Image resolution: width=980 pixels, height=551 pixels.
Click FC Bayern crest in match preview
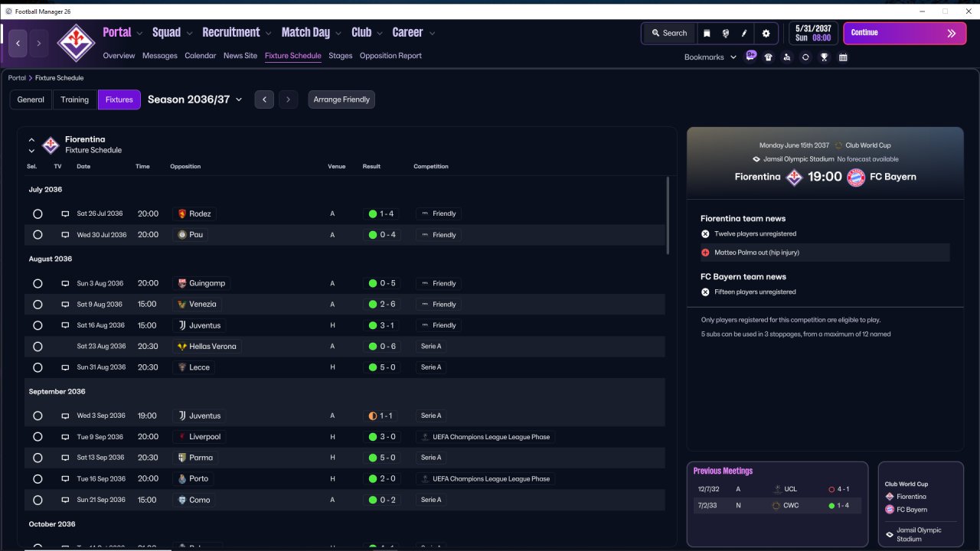pos(856,177)
